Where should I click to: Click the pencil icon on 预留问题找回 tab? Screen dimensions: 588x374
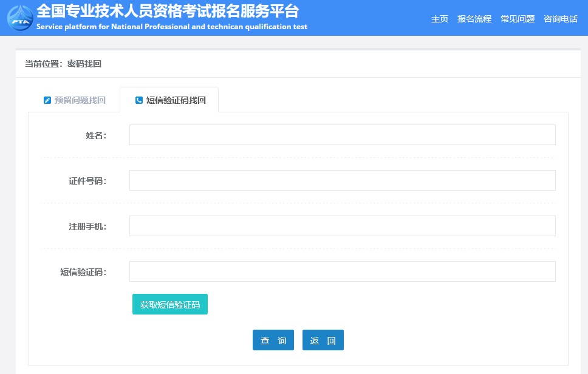coord(47,100)
